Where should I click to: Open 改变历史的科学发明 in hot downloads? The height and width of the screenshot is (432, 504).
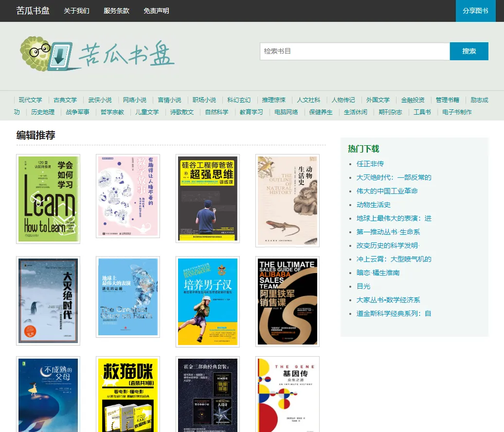(x=388, y=245)
